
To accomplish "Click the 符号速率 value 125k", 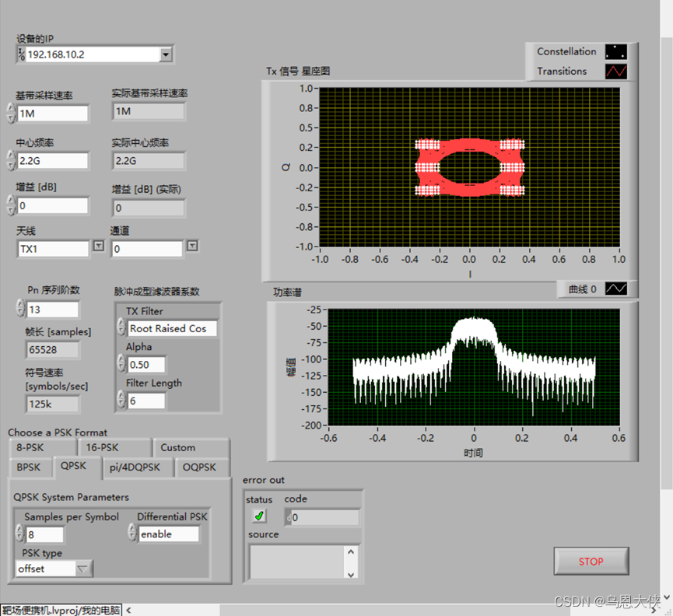I will point(52,404).
